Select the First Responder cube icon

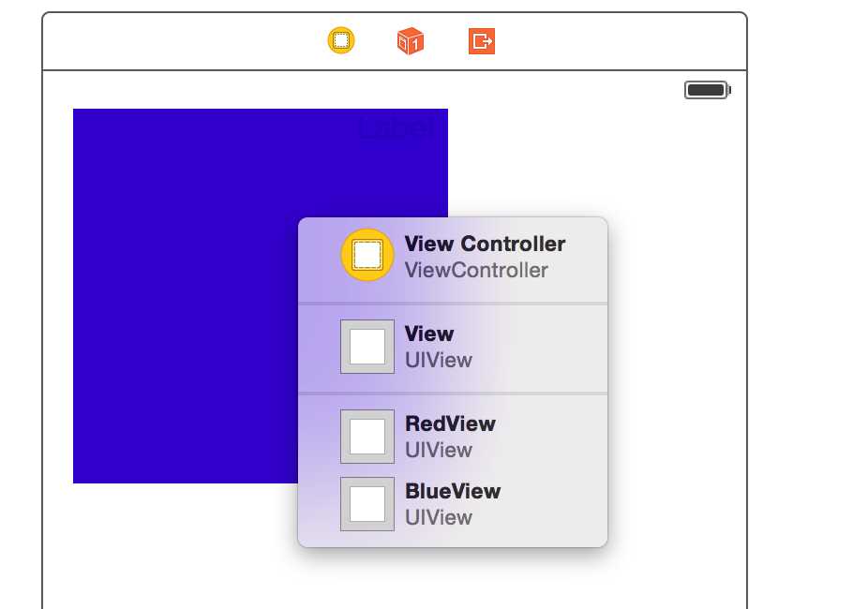click(411, 41)
